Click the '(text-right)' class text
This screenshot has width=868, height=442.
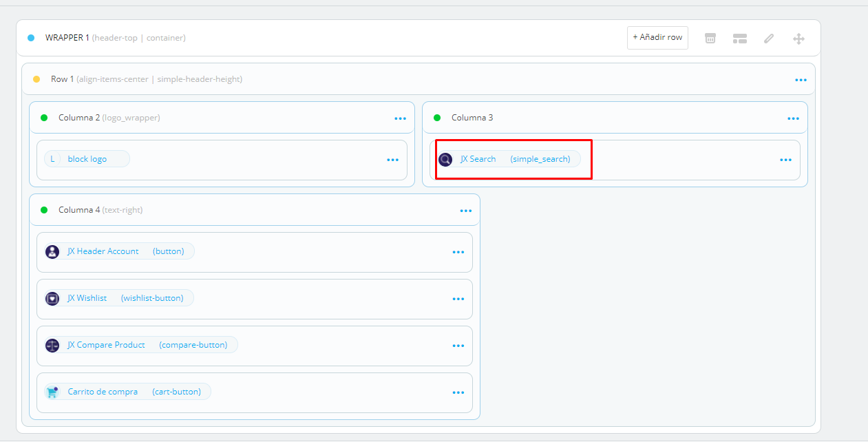tap(123, 210)
